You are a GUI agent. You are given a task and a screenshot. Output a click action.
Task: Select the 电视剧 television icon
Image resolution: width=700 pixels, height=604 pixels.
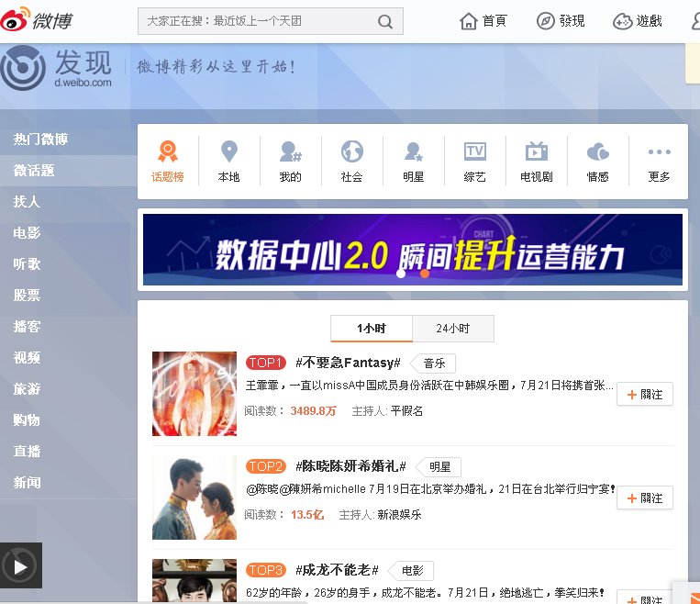pyautogui.click(x=536, y=151)
